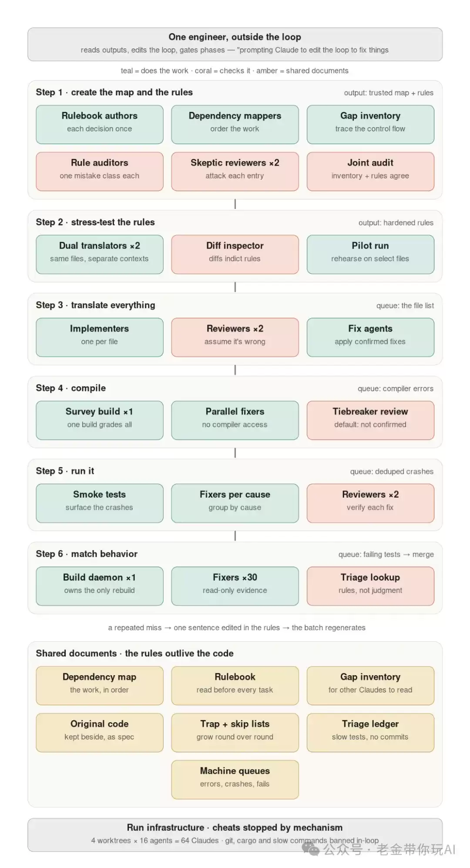Select the Smoke tests box
Screen dimensions: 470x868
[100, 503]
